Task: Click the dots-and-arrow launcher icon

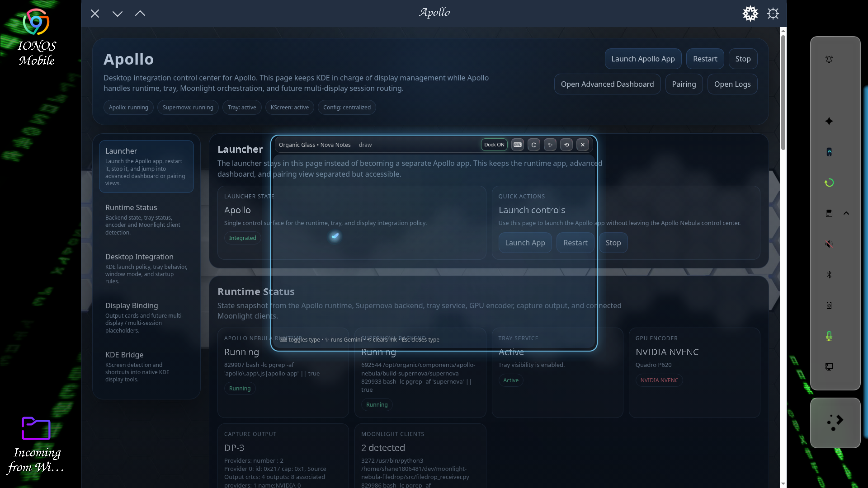Action: pyautogui.click(x=835, y=423)
